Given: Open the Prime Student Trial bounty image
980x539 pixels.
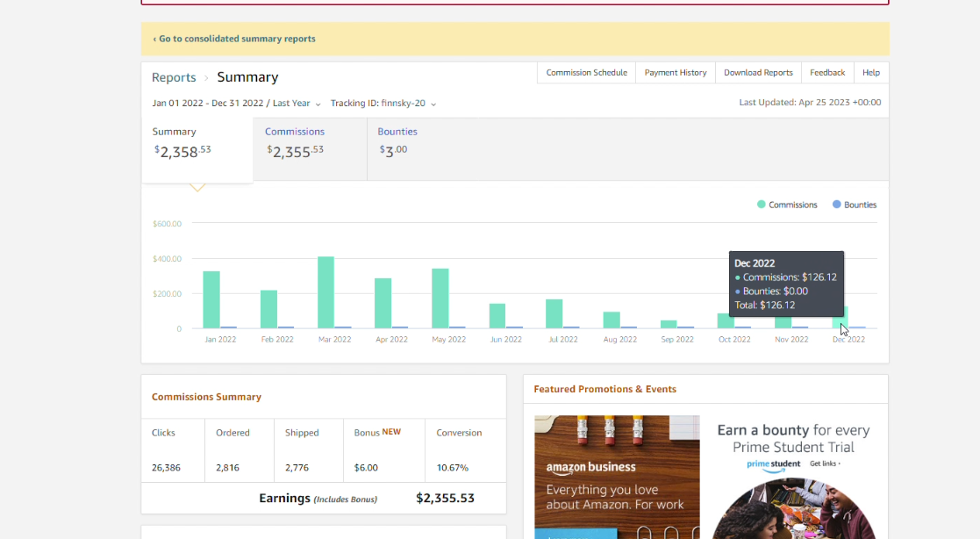Looking at the screenshot, I should tap(794, 508).
